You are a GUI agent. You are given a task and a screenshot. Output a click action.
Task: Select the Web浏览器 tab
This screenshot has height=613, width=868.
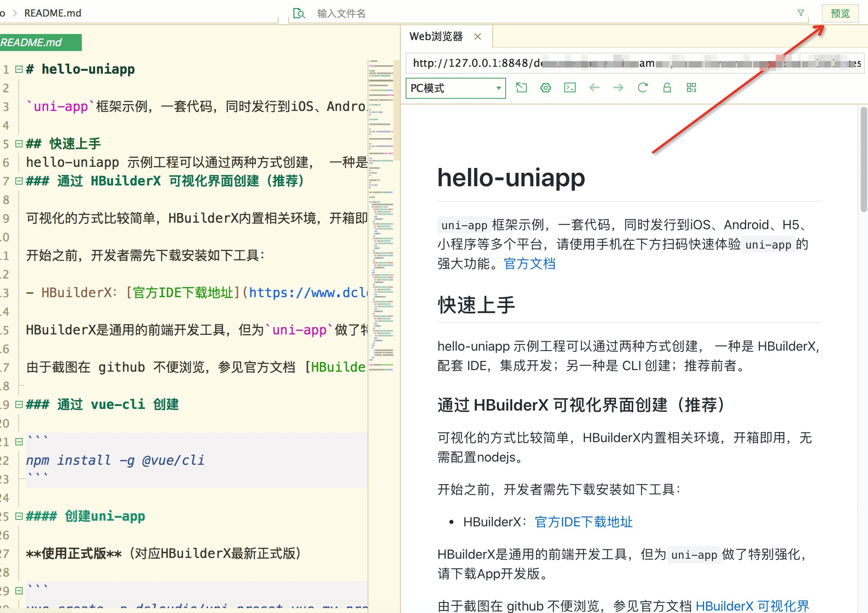(436, 36)
